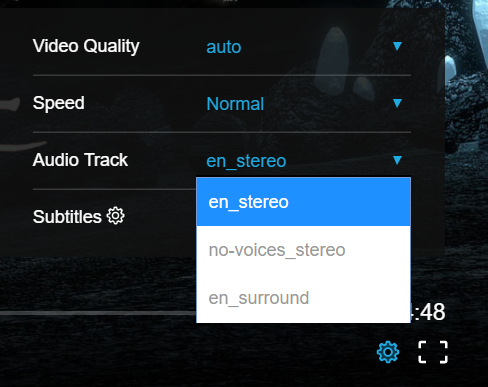Expand the Video Quality dropdown arrow
488x387 pixels.
(397, 46)
